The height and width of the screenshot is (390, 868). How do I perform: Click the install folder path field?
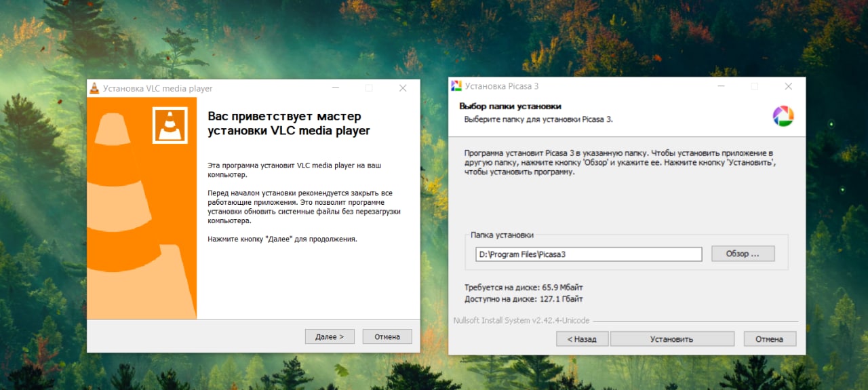[x=589, y=254]
